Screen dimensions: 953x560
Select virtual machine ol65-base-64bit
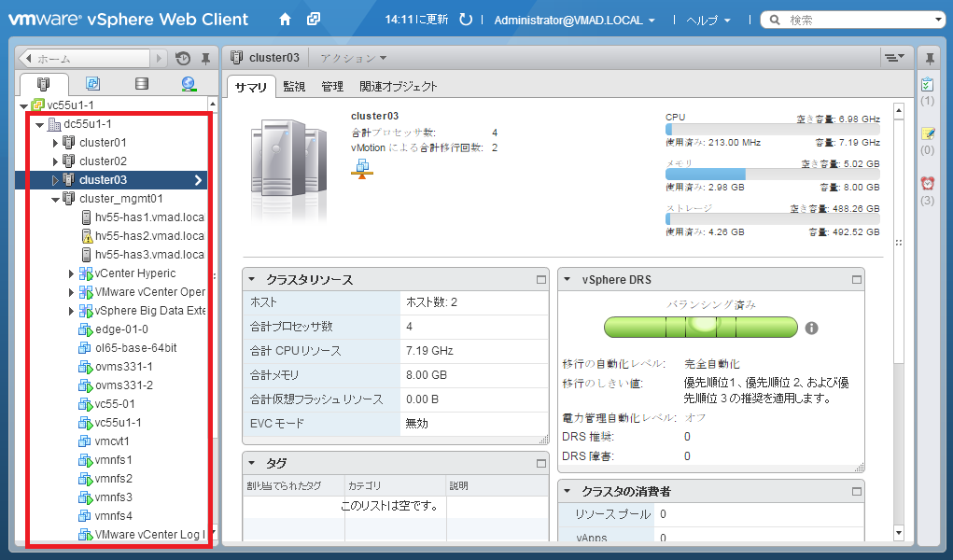[128, 348]
